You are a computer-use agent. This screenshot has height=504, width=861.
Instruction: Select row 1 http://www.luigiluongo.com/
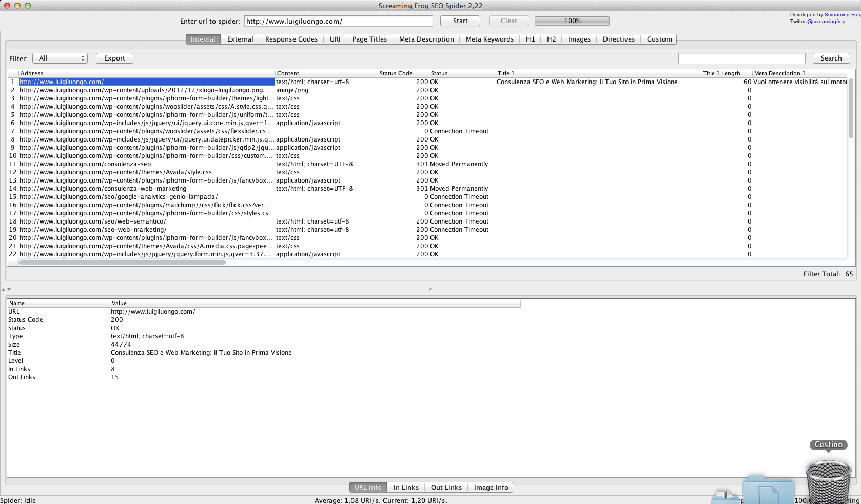147,82
